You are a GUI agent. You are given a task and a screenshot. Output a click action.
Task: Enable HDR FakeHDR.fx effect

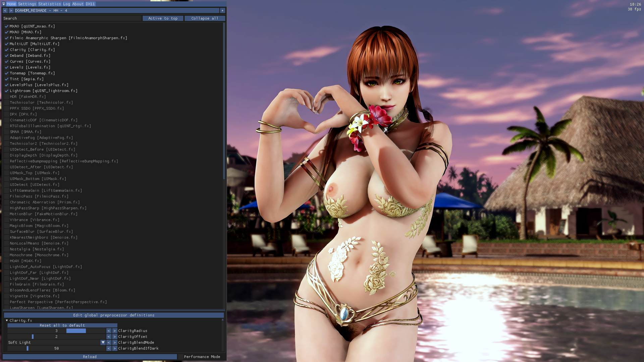(x=6, y=97)
